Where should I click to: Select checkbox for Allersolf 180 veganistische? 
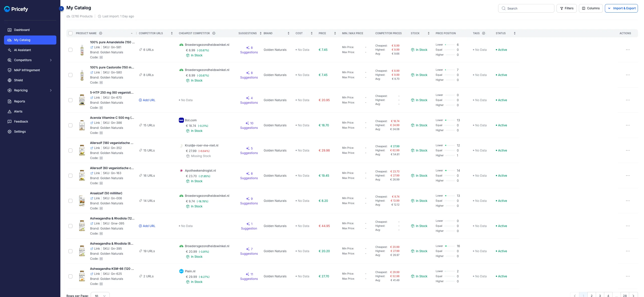click(x=70, y=151)
